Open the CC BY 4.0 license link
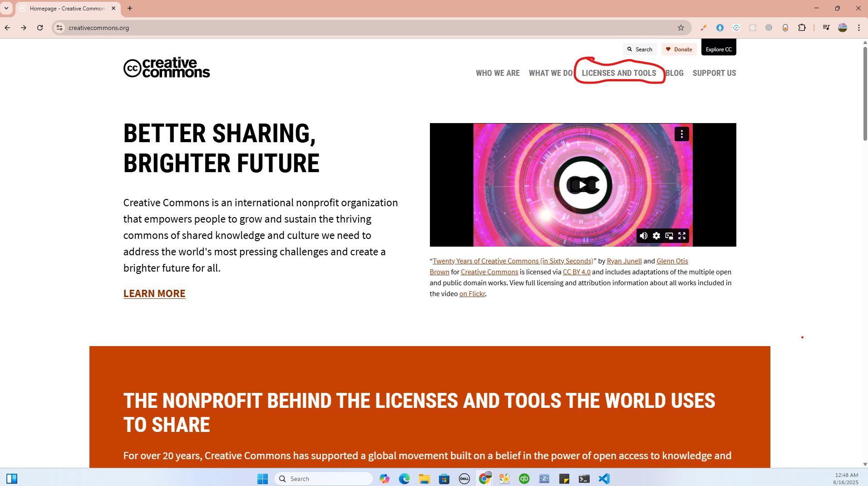868x486 pixels. [x=577, y=272]
